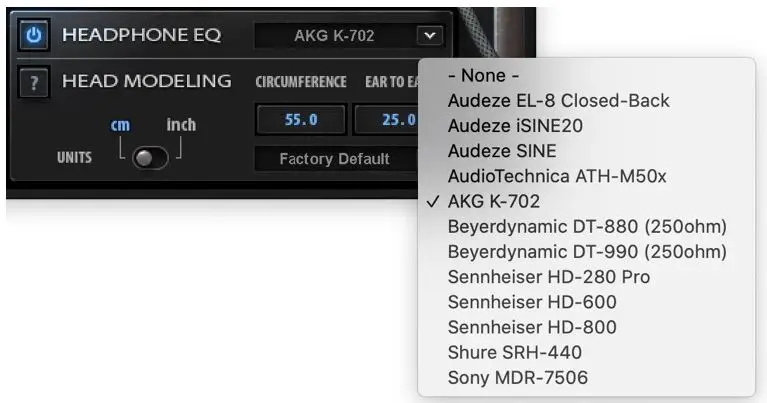The width and height of the screenshot is (767, 403).
Task: Open Head Modeling help question mark
Action: click(x=34, y=82)
